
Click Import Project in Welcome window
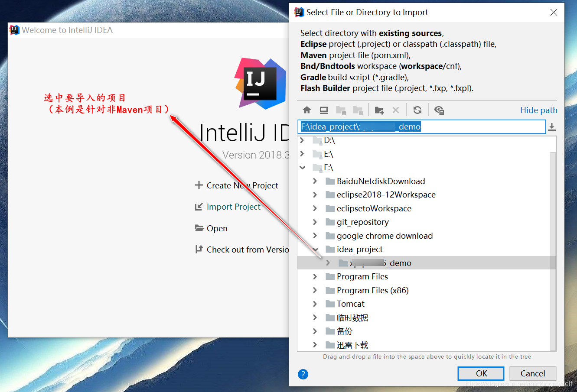[233, 207]
